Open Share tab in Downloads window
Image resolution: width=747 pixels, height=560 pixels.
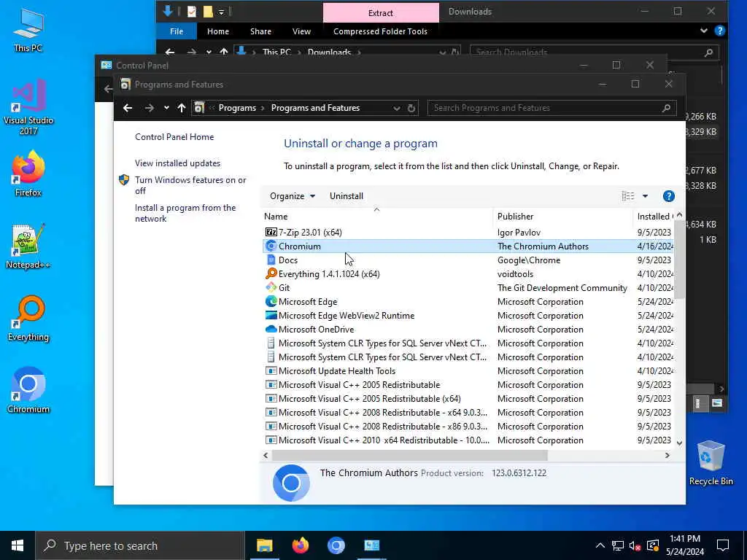coord(260,31)
